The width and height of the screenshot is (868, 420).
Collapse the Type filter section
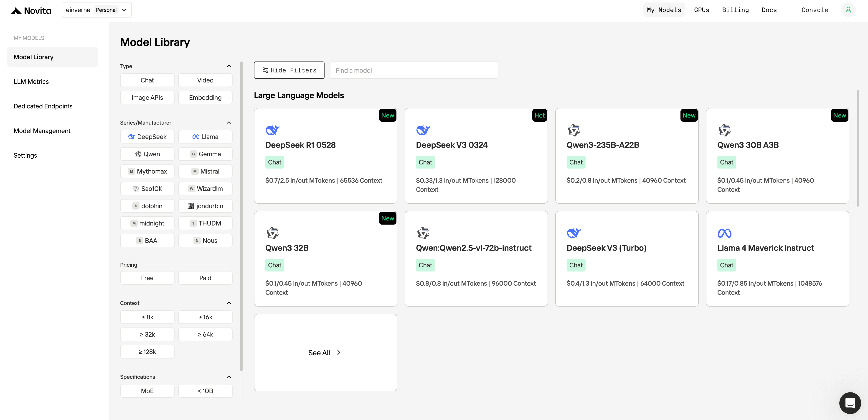(229, 66)
